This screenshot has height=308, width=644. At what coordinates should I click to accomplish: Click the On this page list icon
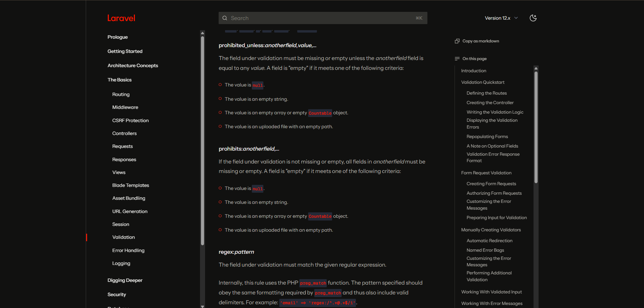457,59
